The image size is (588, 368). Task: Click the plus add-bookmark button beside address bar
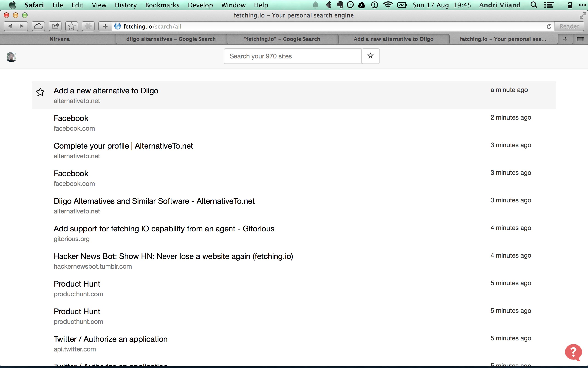pyautogui.click(x=105, y=26)
